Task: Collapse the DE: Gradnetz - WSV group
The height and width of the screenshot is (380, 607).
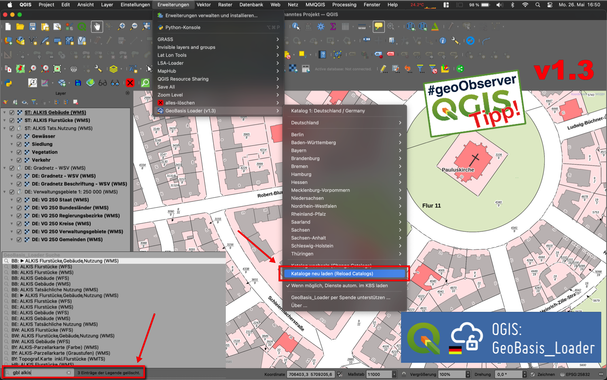Action: pos(5,168)
